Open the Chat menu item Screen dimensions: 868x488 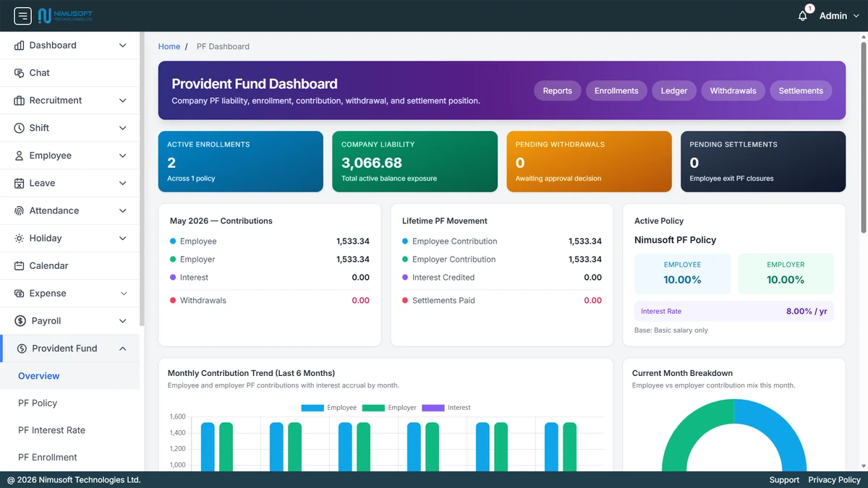click(69, 73)
